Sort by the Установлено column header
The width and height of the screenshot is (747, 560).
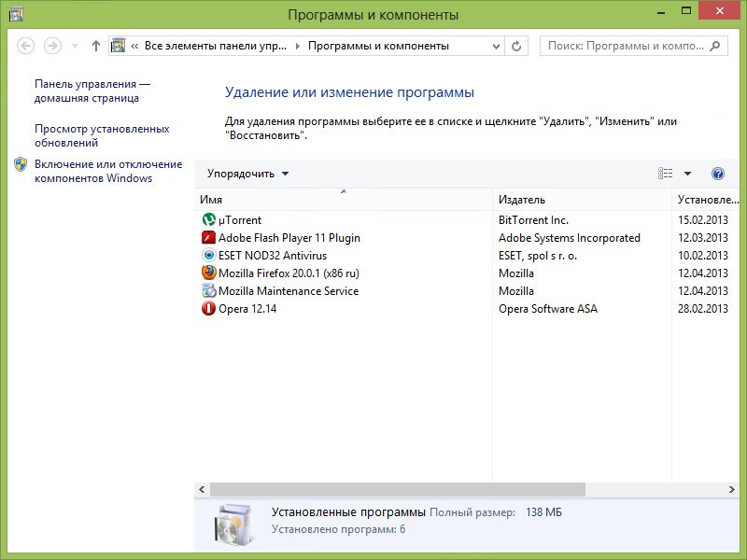707,200
